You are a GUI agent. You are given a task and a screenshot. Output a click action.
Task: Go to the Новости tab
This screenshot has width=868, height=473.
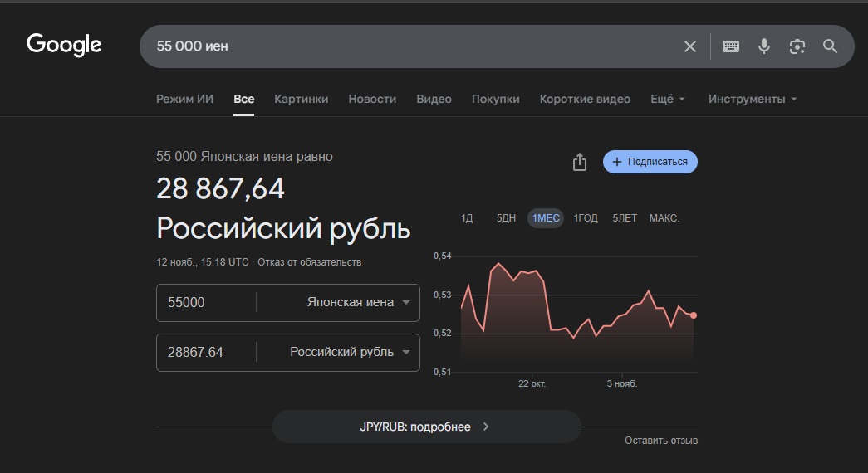click(372, 99)
